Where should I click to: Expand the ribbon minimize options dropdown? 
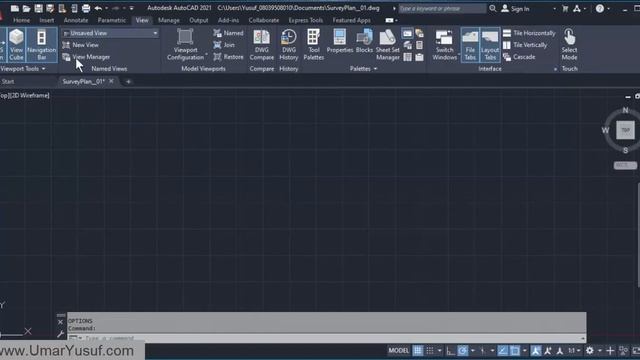(x=396, y=20)
